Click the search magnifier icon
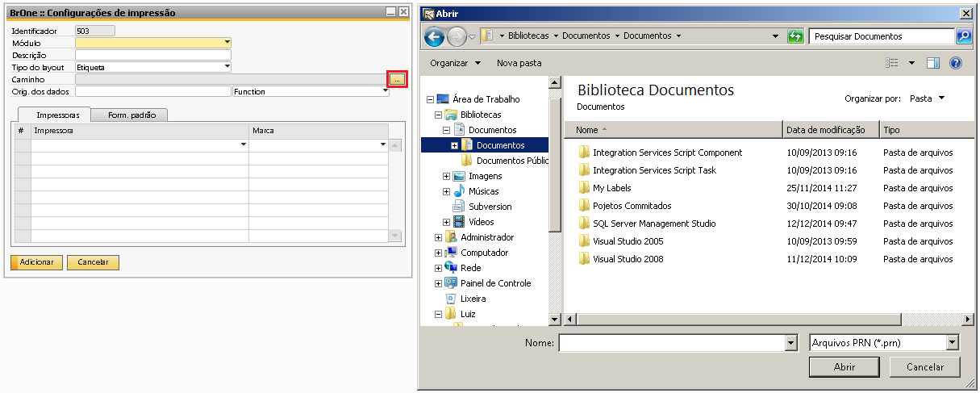Image resolution: width=980 pixels, height=393 pixels. point(964,36)
